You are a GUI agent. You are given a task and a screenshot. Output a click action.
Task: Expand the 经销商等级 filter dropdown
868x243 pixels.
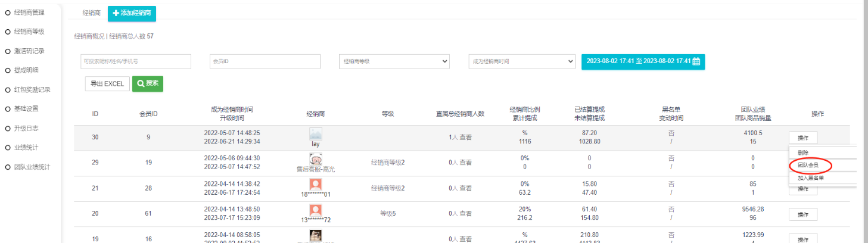pyautogui.click(x=394, y=61)
